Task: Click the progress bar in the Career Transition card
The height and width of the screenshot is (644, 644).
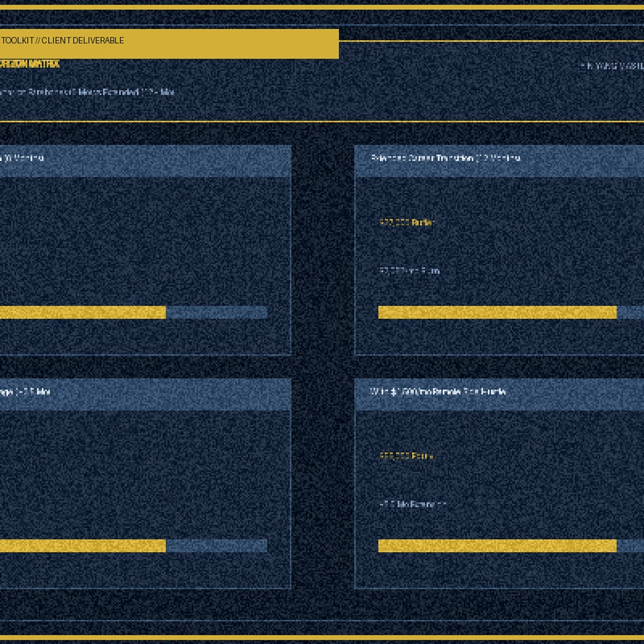Action: point(511,312)
